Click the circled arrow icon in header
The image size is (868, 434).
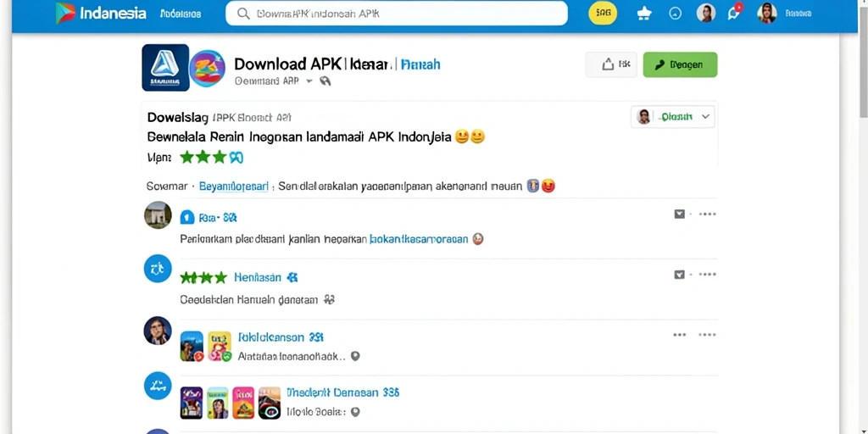point(676,14)
